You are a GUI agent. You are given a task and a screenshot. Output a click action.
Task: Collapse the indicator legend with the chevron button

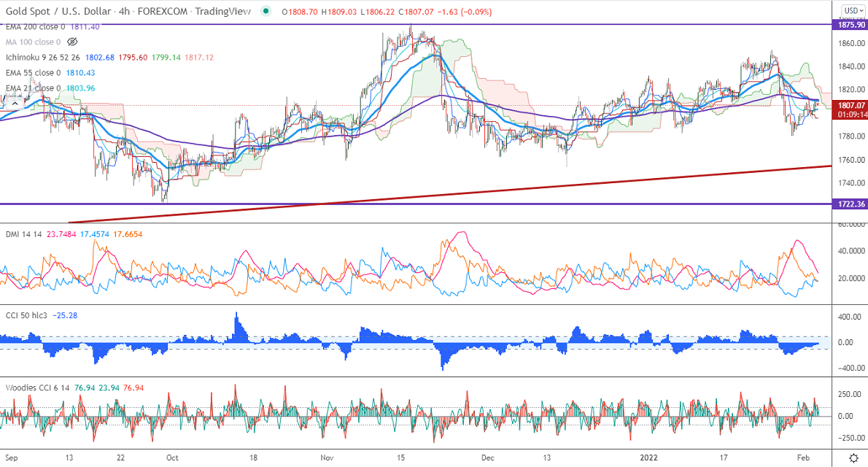15,103
